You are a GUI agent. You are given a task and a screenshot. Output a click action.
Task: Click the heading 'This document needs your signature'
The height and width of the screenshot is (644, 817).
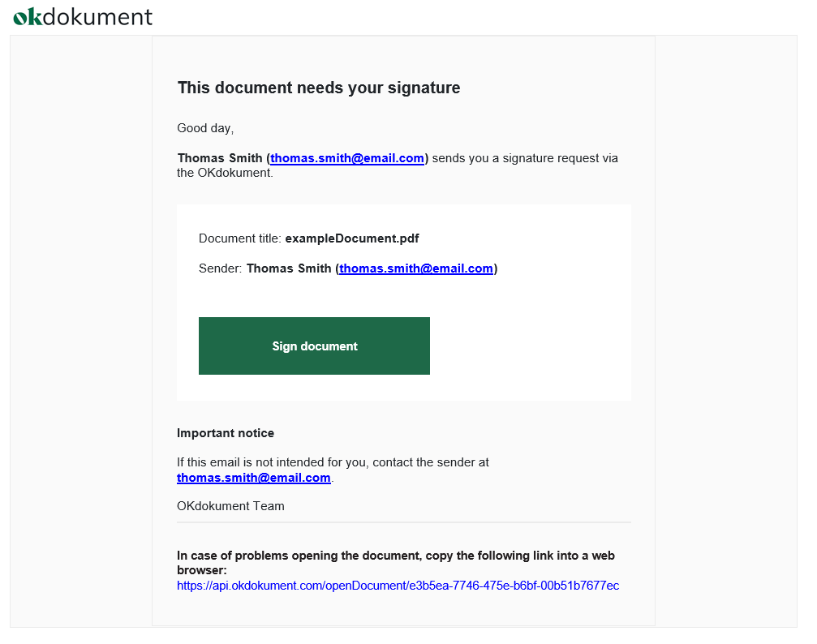pos(319,88)
